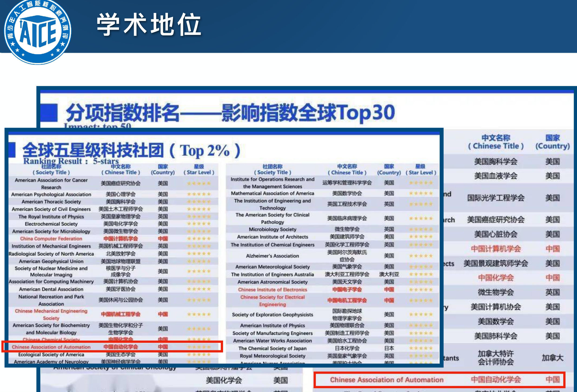
Task: Select the China Computer Federation row title
Action: pos(51,239)
